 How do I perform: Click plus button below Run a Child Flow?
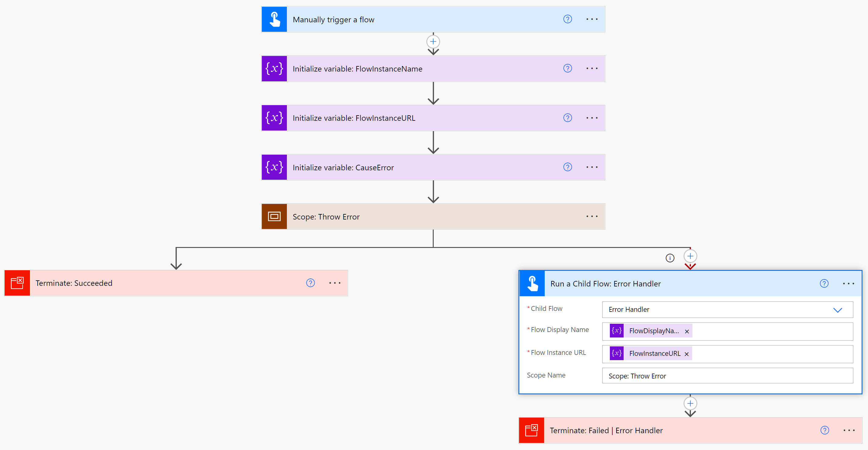point(690,403)
